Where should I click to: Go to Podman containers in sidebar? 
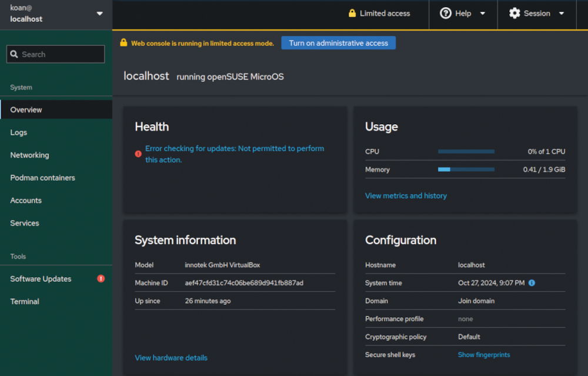click(42, 178)
